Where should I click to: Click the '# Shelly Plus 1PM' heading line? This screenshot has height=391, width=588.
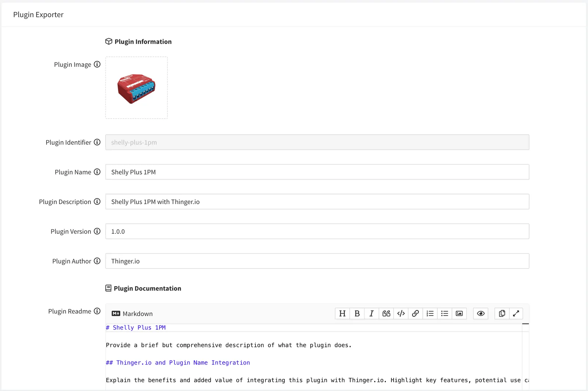click(x=136, y=327)
